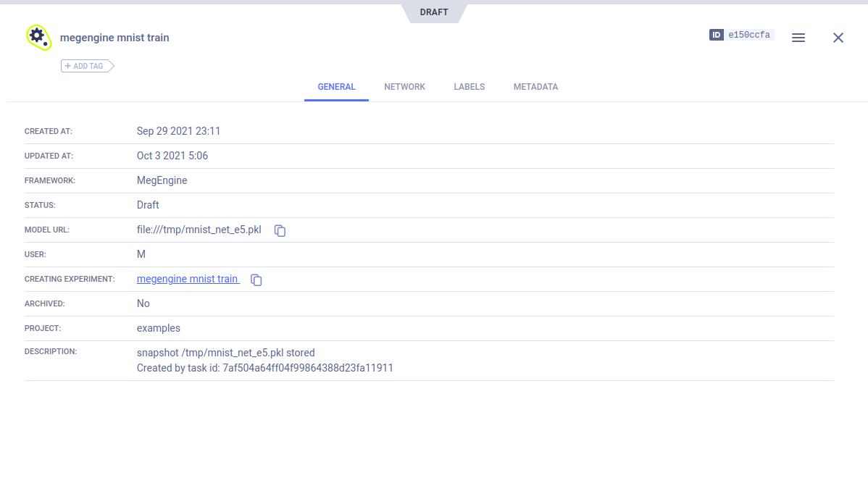868x478 pixels.
Task: Click the description snapshot text
Action: pyautogui.click(x=225, y=353)
